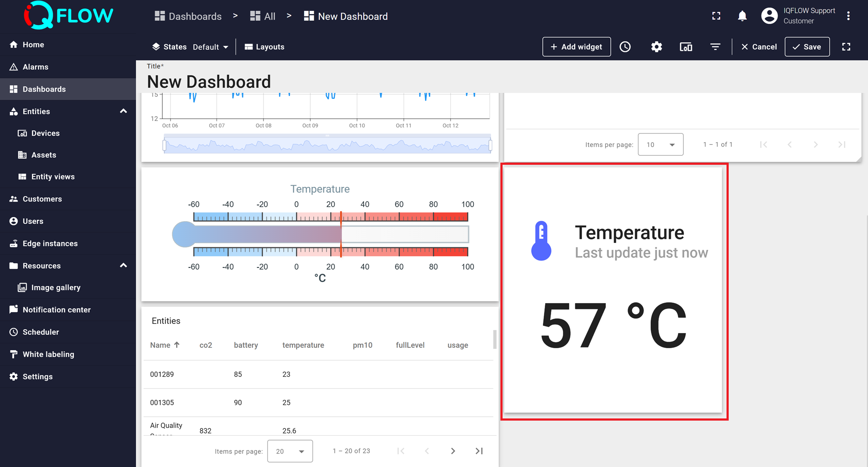This screenshot has width=868, height=467.
Task: Open the manage widget layouts device icon
Action: pos(686,46)
